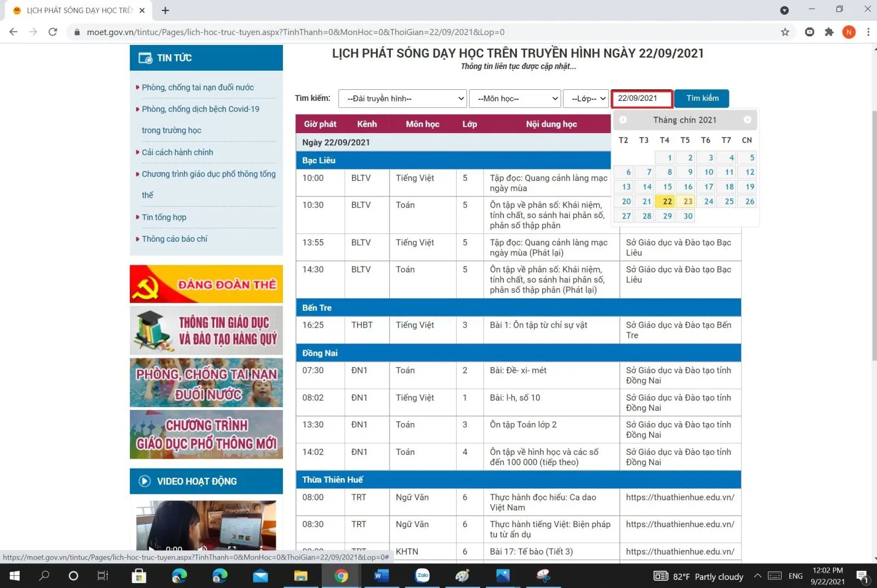Open Cortana circle on taskbar
This screenshot has height=588, width=877.
[73, 576]
